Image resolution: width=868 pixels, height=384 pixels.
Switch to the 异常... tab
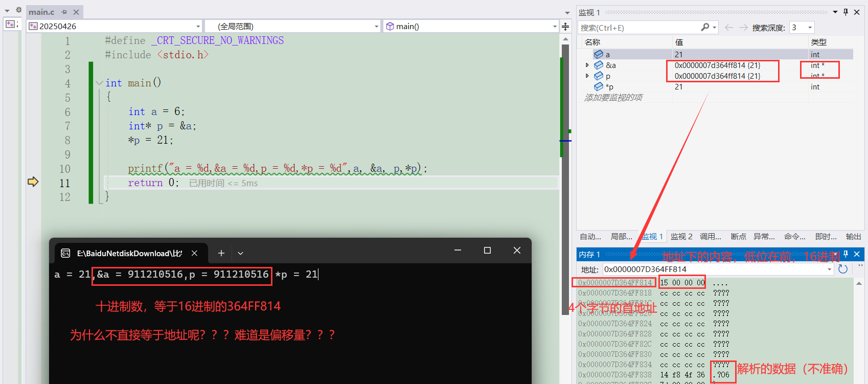click(764, 236)
